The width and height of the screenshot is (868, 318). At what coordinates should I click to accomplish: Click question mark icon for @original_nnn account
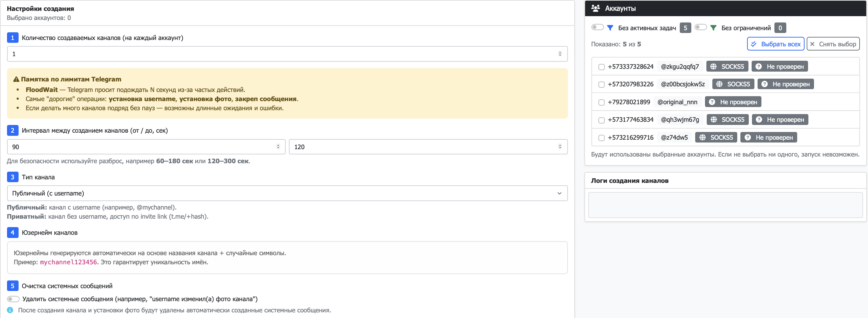712,102
